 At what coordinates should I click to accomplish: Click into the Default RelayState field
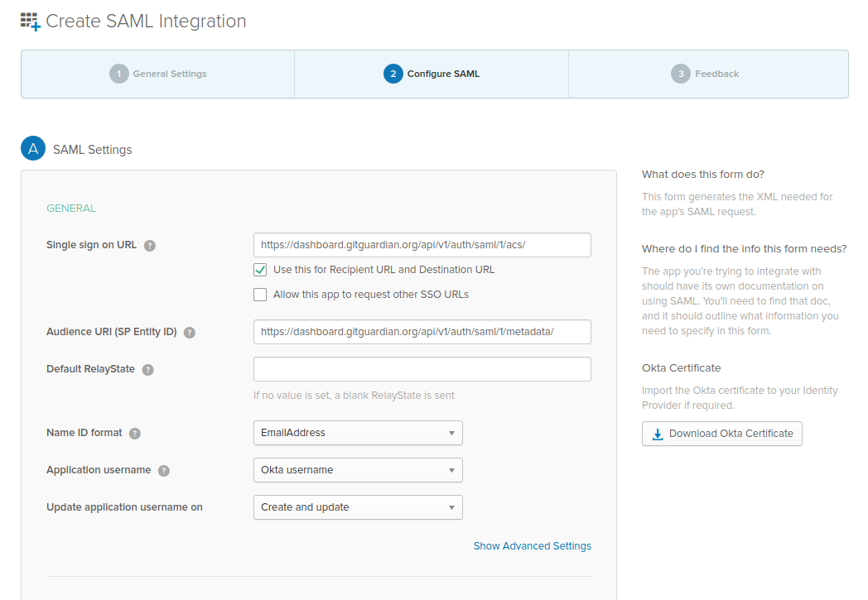pos(422,369)
